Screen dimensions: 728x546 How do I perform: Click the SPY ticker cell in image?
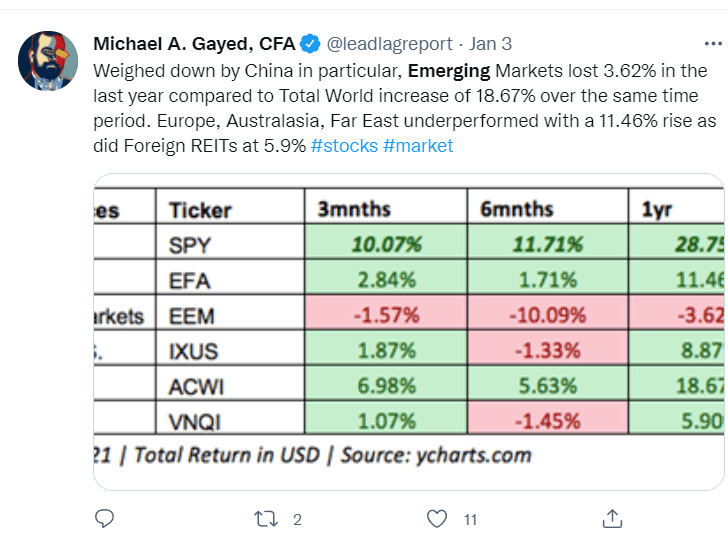tap(190, 245)
